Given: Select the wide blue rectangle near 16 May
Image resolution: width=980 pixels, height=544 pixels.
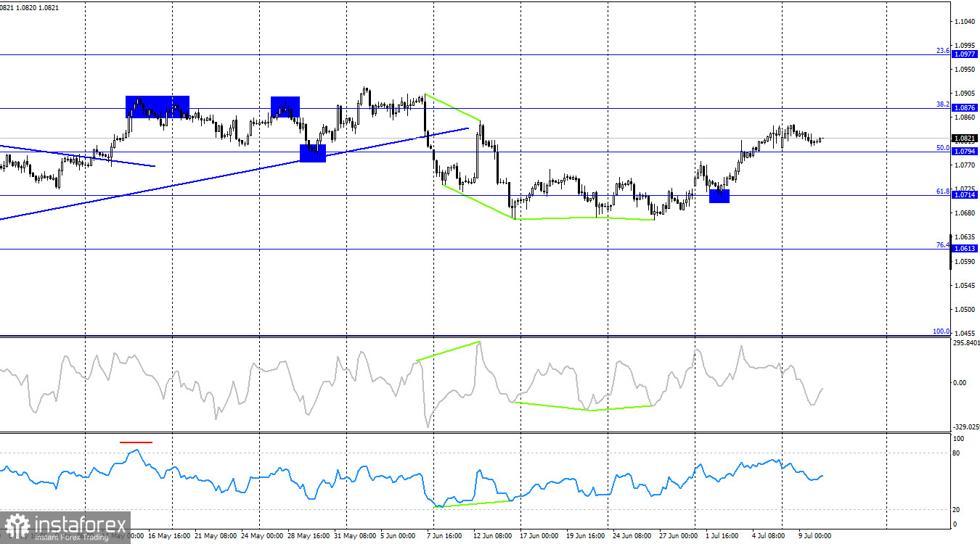Looking at the screenshot, I should point(158,107).
